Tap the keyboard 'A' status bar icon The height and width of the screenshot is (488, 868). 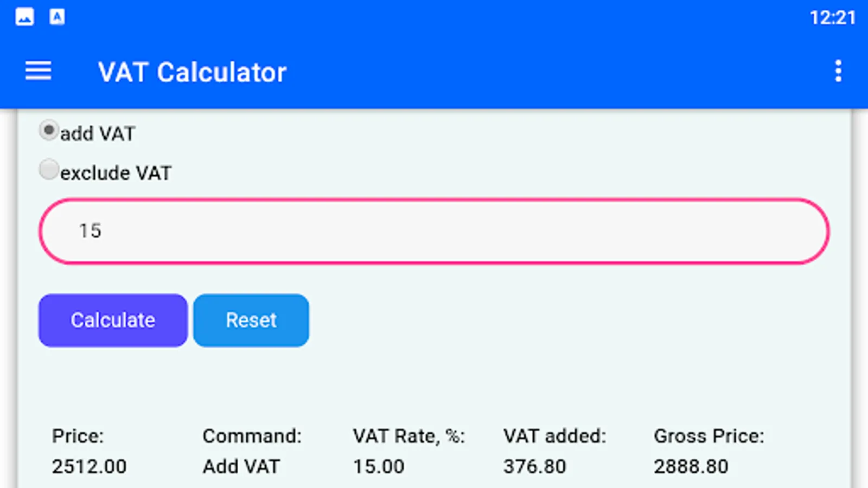tap(57, 17)
